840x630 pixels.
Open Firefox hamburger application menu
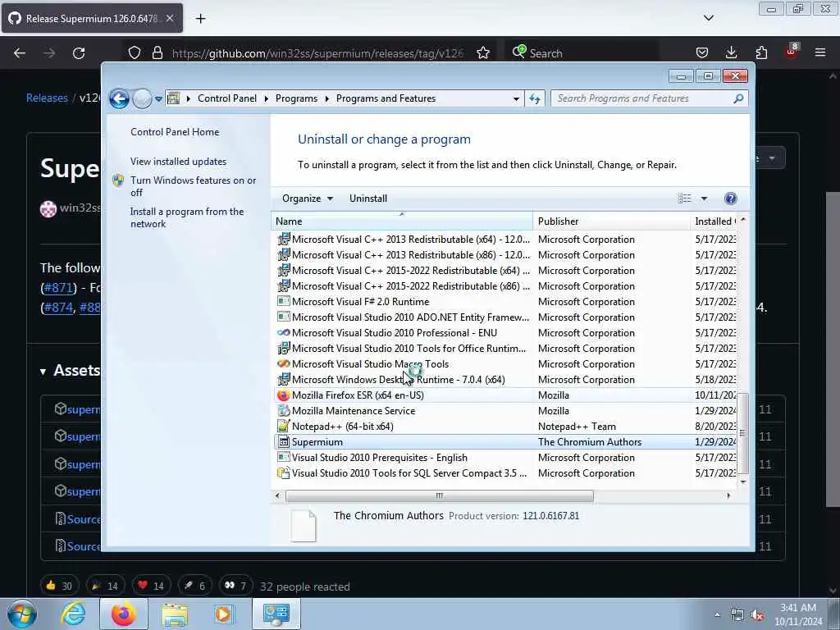tap(820, 52)
